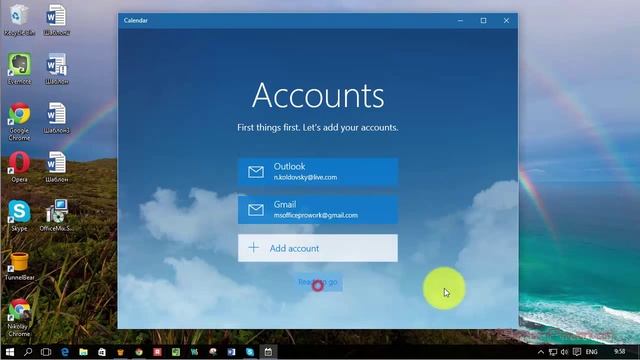
Task: Open the Action Center notifications icon
Action: click(x=577, y=352)
